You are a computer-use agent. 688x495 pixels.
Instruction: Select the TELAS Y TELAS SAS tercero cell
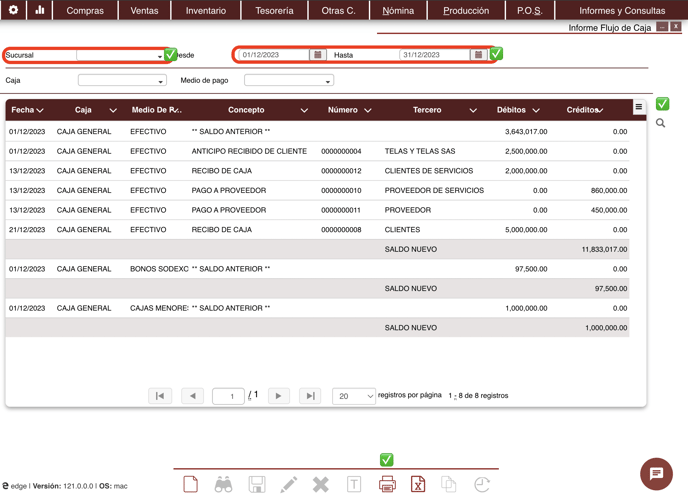420,151
